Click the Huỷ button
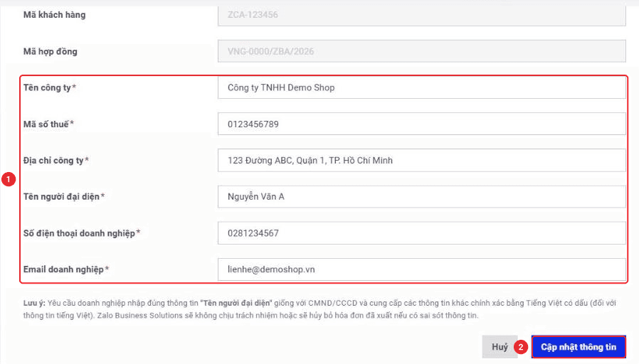This screenshot has width=639, height=364. click(500, 347)
